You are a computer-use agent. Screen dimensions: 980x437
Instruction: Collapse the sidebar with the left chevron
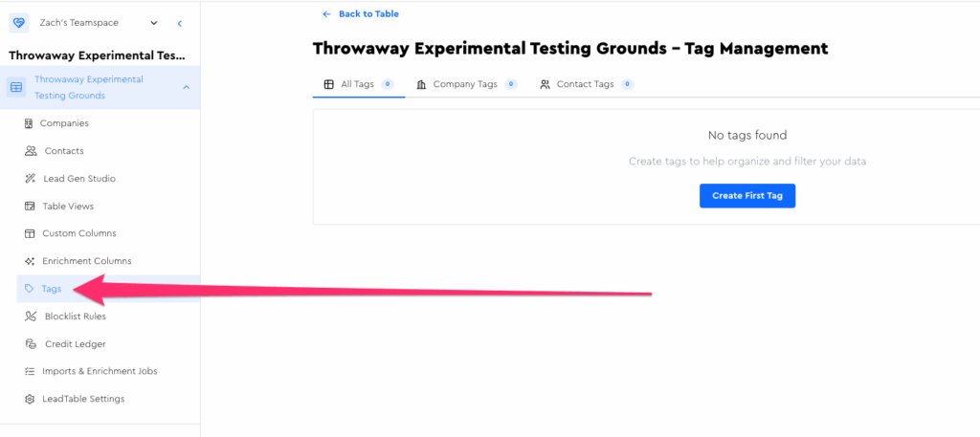coord(180,23)
